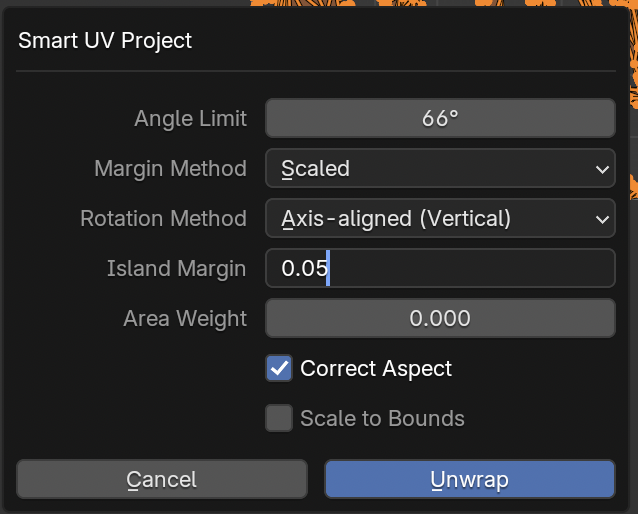This screenshot has height=514, width=638.
Task: Enable the Scale to Bounds checkbox
Action: (x=279, y=418)
